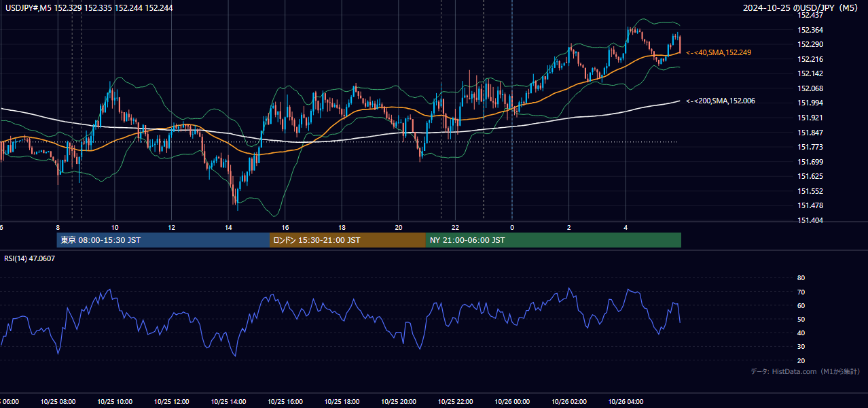The width and height of the screenshot is (868, 408).
Task: Click the NY 21:00-06:00 JST session bar
Action: pyautogui.click(x=554, y=240)
